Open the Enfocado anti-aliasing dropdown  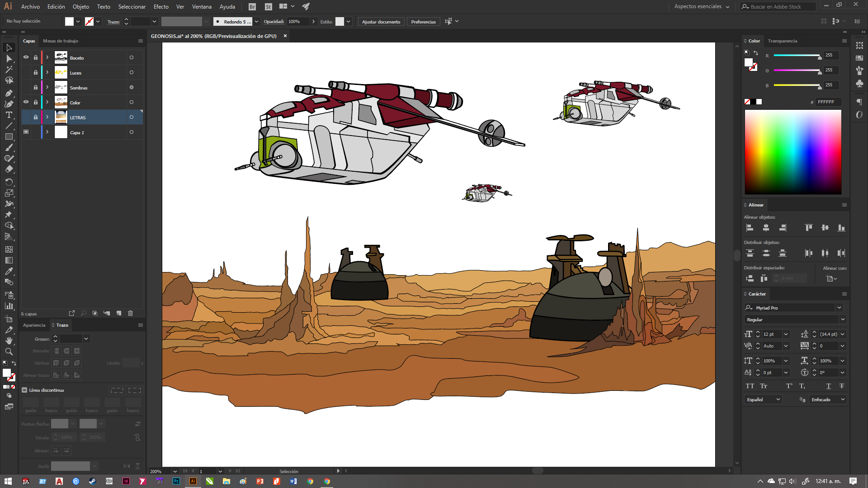click(x=827, y=399)
